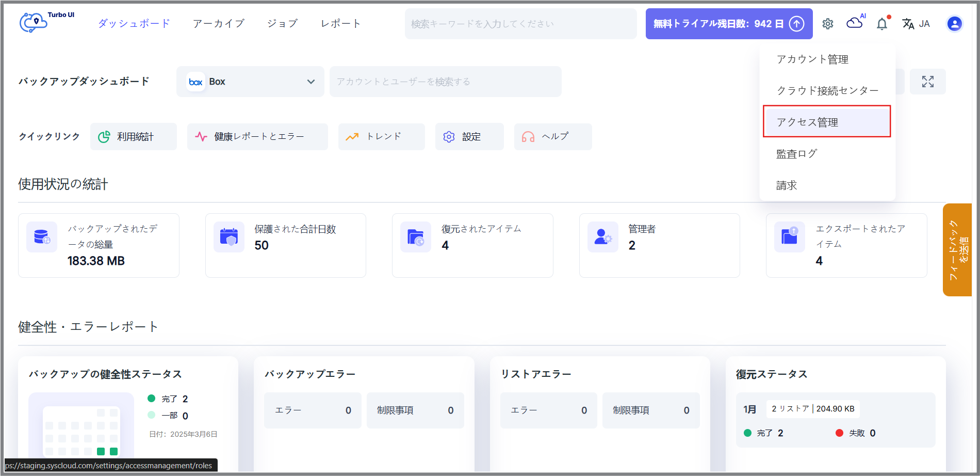Focus the keyword search field

coord(520,24)
